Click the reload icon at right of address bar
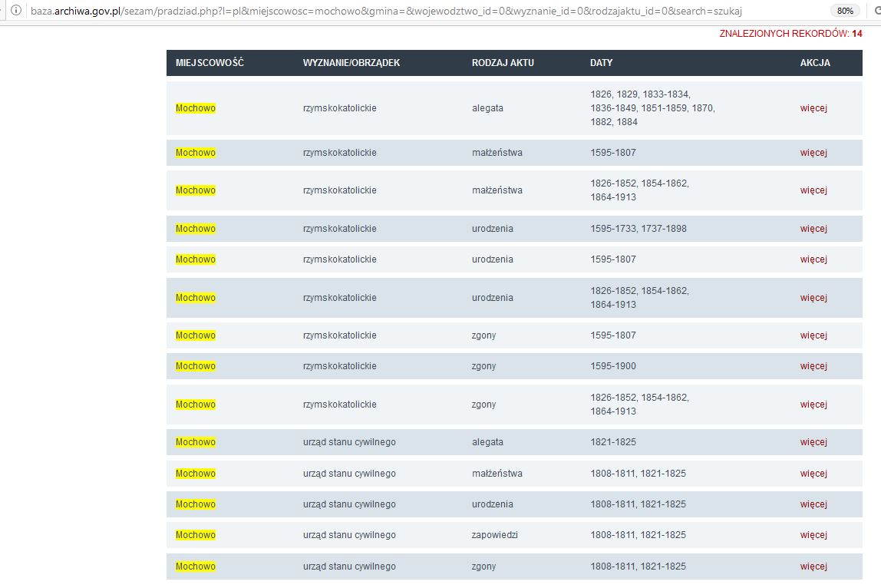881x588 pixels. tap(877, 11)
